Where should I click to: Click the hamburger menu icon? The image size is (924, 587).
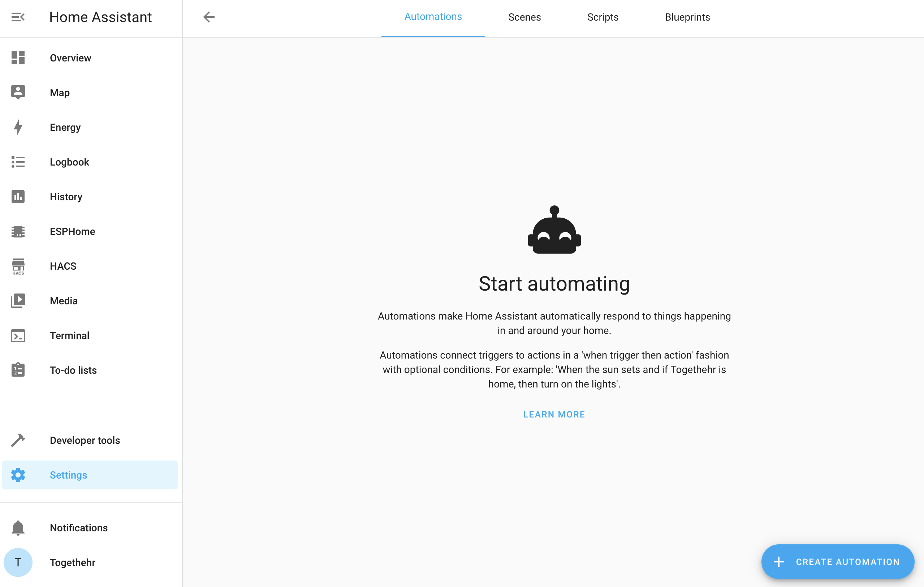pyautogui.click(x=18, y=17)
